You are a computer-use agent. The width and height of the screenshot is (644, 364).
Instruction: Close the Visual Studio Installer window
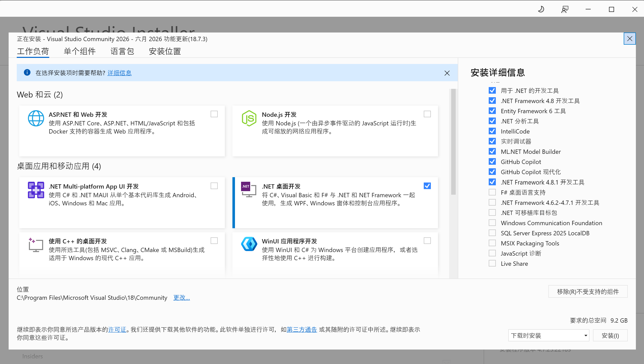click(x=635, y=9)
